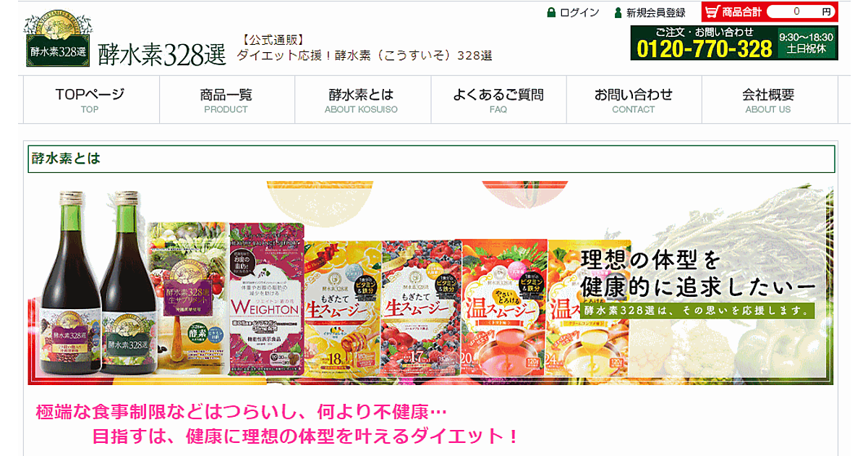
Task: Open 商品一覧 PRODUCT menu
Action: click(226, 100)
